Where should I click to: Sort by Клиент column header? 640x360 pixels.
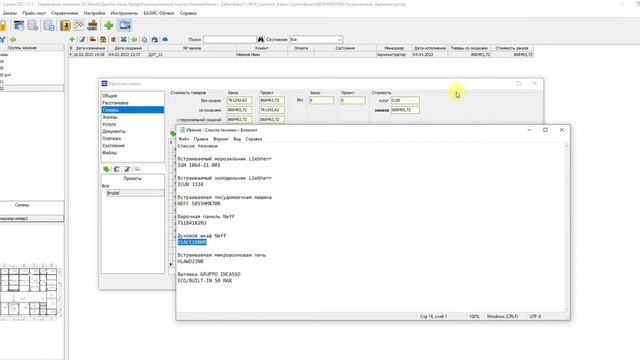coord(262,48)
